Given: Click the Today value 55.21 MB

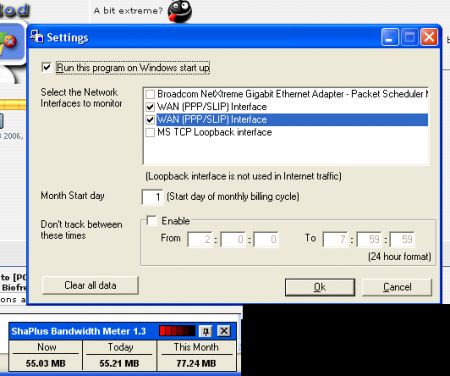Looking at the screenshot, I should [119, 363].
